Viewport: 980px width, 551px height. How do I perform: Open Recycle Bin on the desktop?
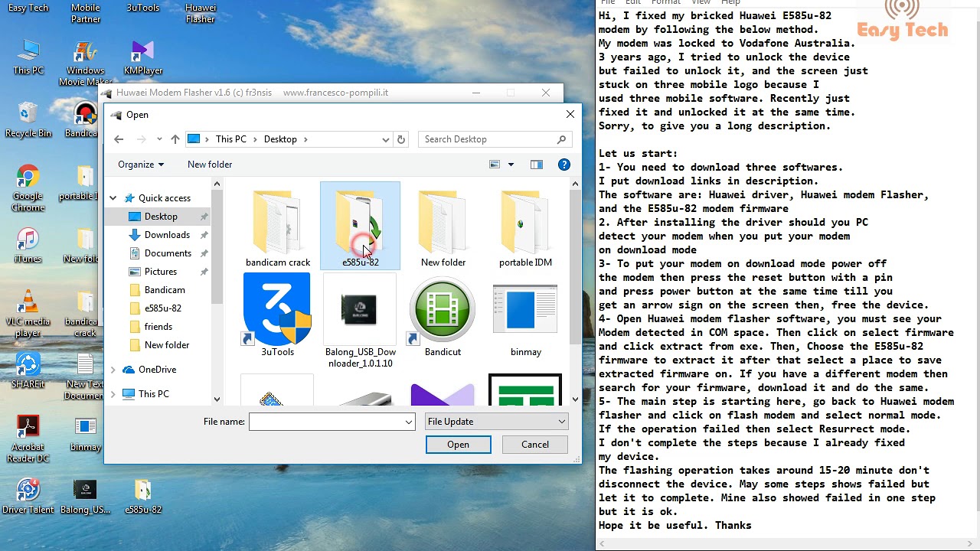28,119
